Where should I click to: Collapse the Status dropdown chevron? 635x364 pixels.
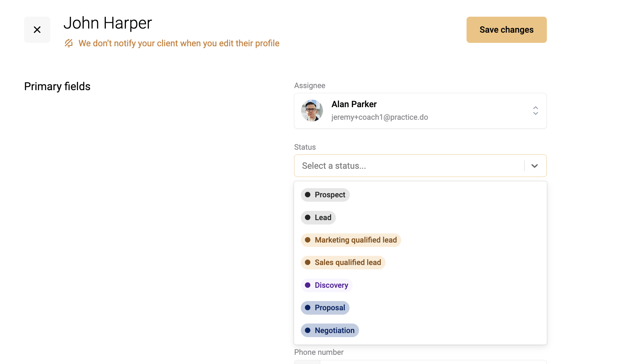(535, 166)
